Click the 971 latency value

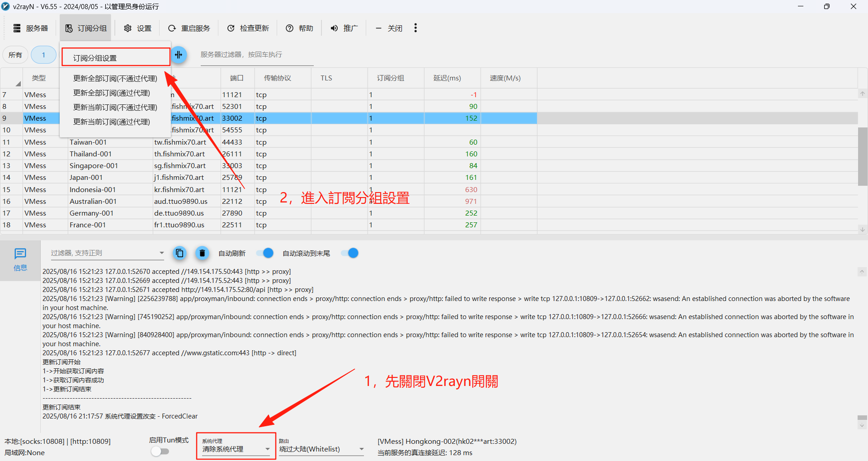click(471, 201)
